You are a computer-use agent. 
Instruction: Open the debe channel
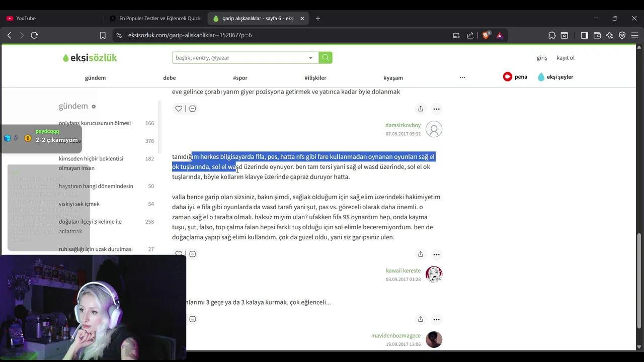coord(170,78)
